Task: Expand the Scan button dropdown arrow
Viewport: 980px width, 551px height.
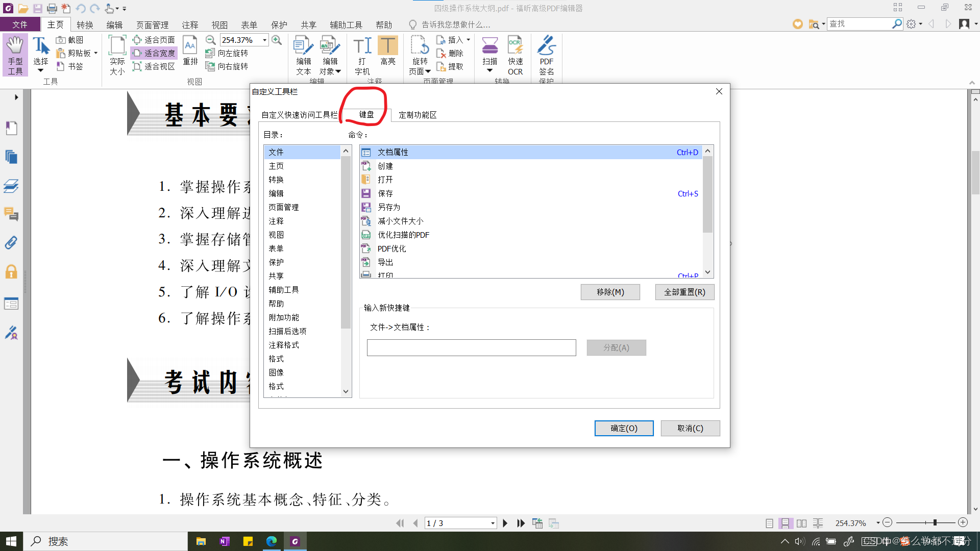Action: click(x=489, y=71)
